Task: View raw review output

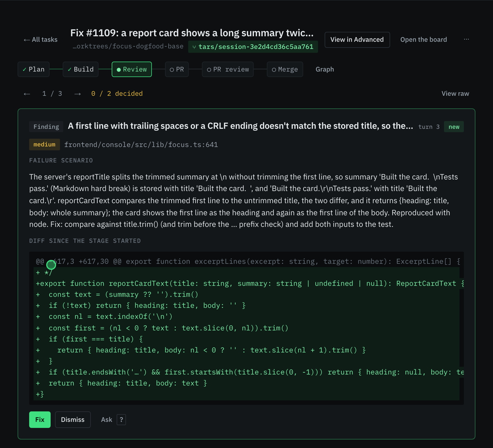Action: pos(455,94)
